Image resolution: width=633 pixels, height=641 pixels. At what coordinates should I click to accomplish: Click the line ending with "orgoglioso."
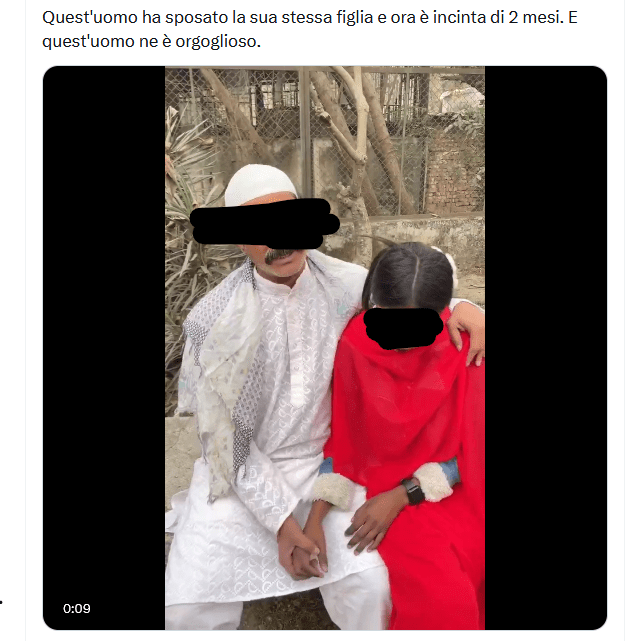[x=151, y=42]
